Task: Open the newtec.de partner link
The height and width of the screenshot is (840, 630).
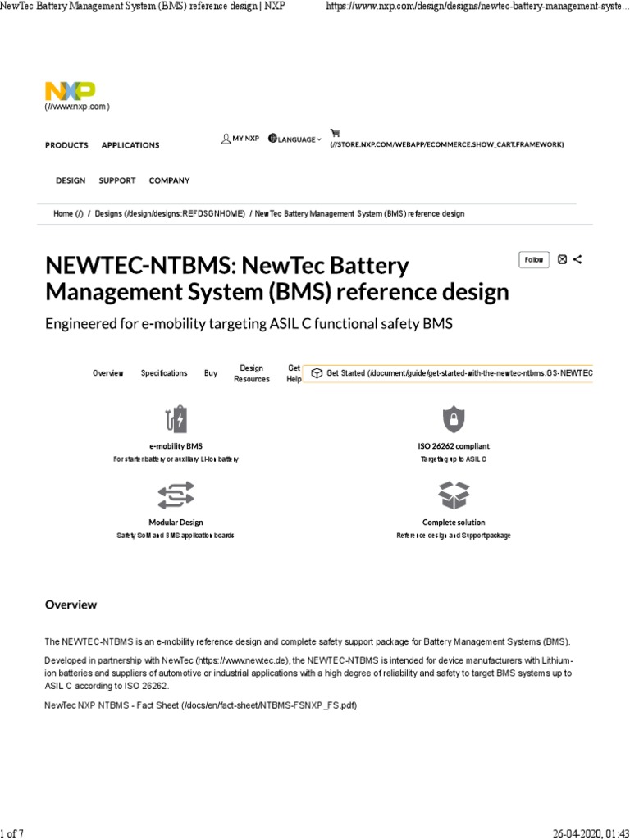Action: pyautogui.click(x=243, y=660)
